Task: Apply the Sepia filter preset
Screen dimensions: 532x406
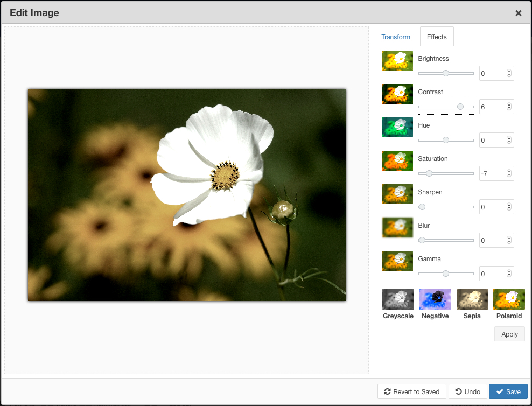Action: coord(472,299)
